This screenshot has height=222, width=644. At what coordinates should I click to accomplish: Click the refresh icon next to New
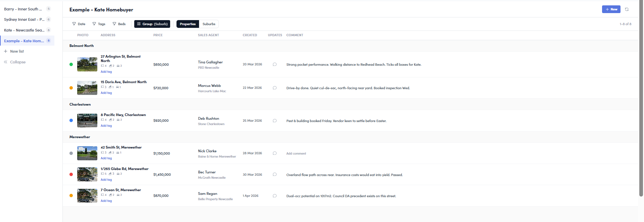(x=627, y=9)
